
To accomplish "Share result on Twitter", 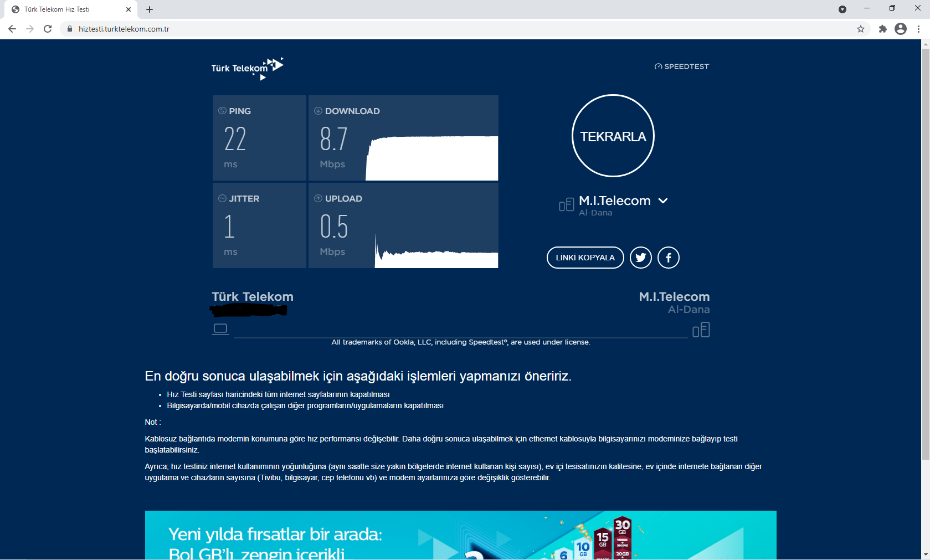I will click(x=641, y=258).
